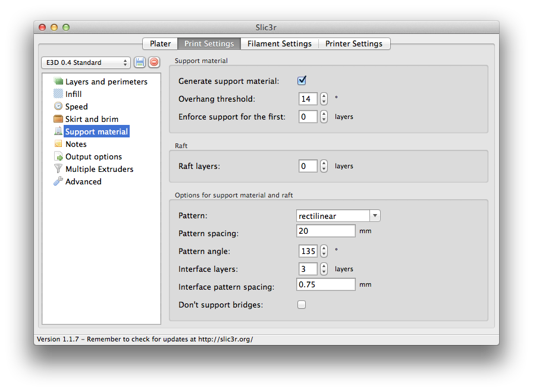Click the Interface pattern spacing field
This screenshot has width=533, height=392.
[x=325, y=284]
